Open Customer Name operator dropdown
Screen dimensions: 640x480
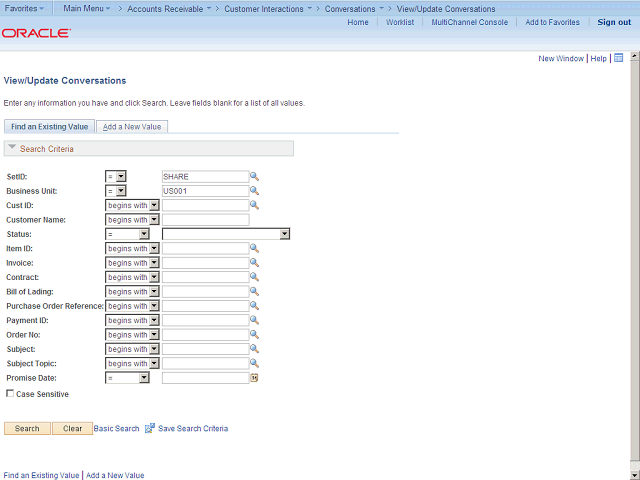(x=132, y=220)
